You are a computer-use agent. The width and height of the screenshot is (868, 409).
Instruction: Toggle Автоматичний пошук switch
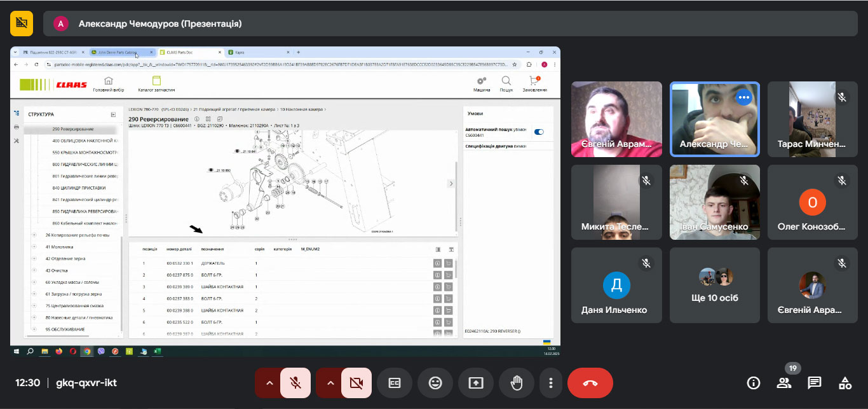click(x=539, y=132)
